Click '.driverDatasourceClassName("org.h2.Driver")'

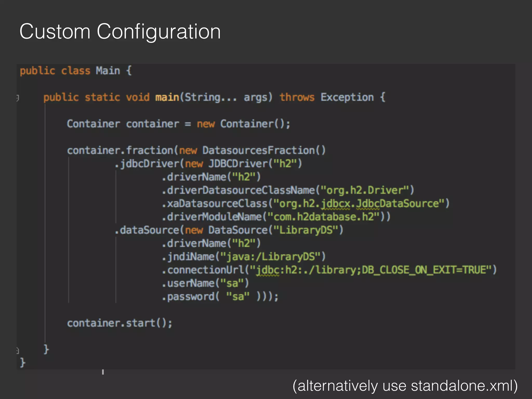click(288, 190)
